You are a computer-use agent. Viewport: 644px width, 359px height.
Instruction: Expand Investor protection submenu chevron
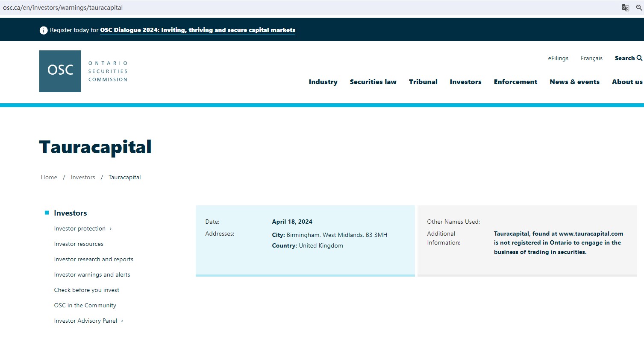[x=111, y=229]
